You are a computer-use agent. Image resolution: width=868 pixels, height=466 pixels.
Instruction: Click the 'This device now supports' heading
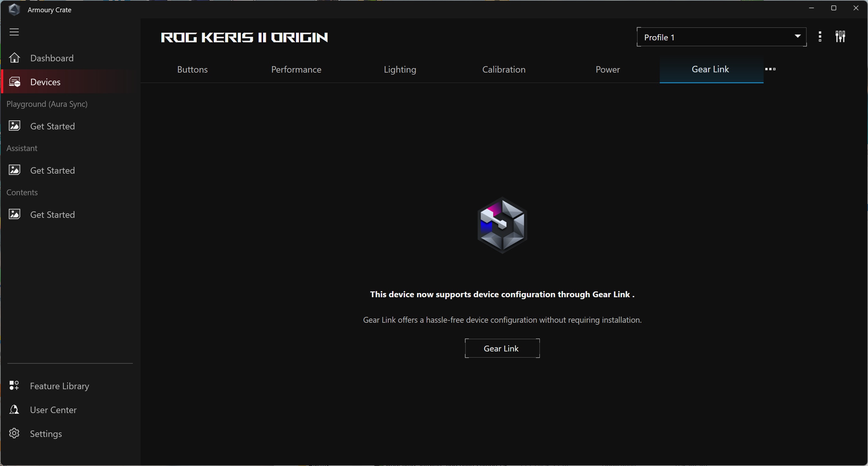tap(502, 294)
